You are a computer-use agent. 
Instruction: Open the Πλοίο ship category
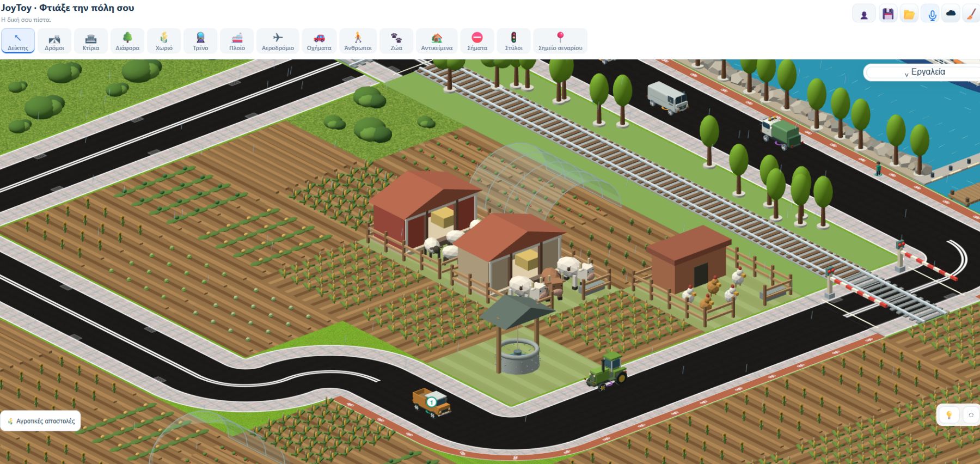tap(237, 41)
